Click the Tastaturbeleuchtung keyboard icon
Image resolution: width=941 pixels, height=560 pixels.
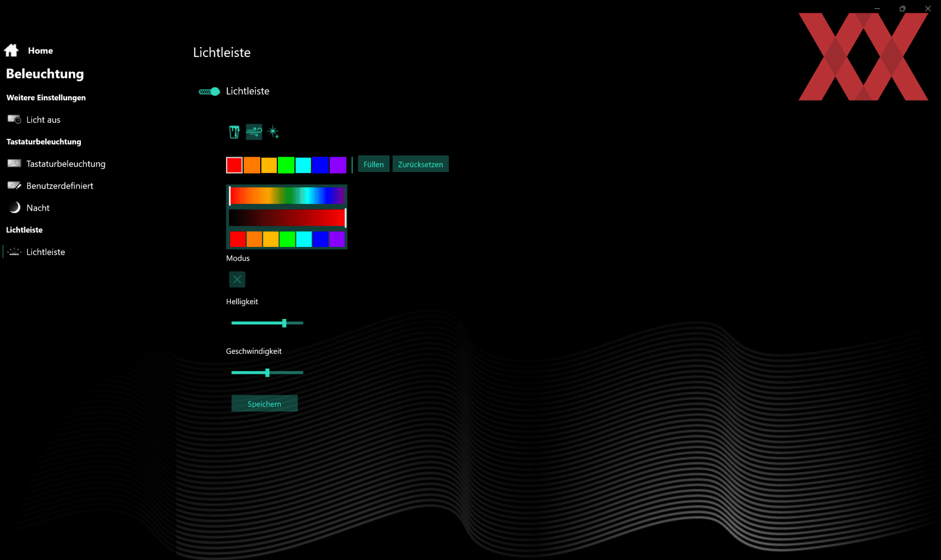[x=14, y=163]
